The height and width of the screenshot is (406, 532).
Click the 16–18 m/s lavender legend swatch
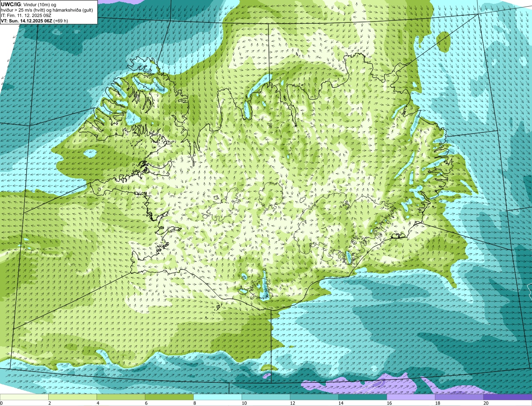tap(411, 397)
